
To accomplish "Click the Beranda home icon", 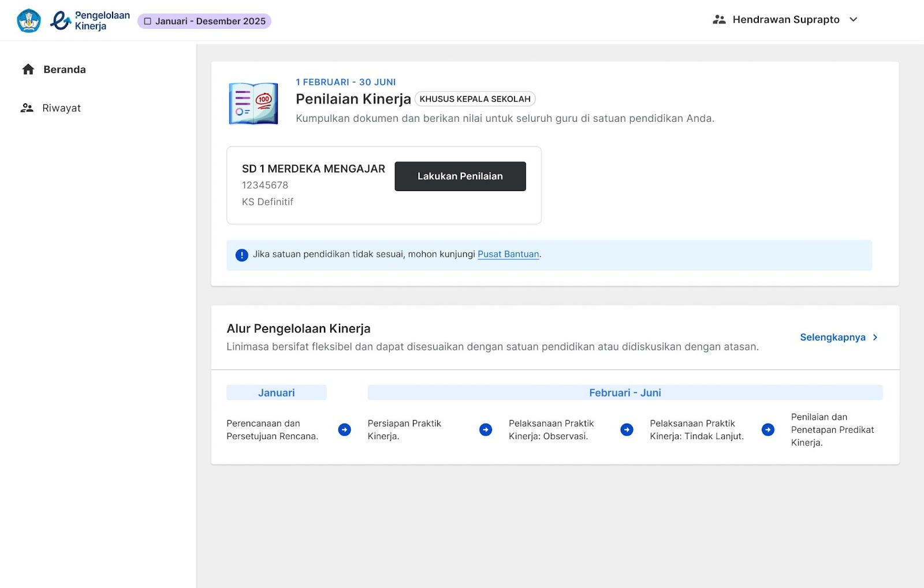I will [x=28, y=70].
